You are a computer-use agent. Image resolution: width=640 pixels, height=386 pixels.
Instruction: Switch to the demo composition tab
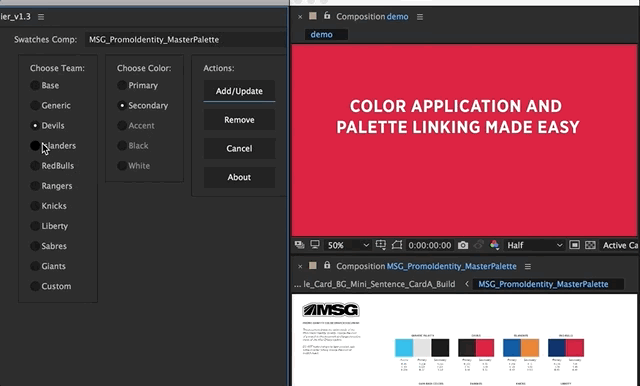tap(326, 35)
